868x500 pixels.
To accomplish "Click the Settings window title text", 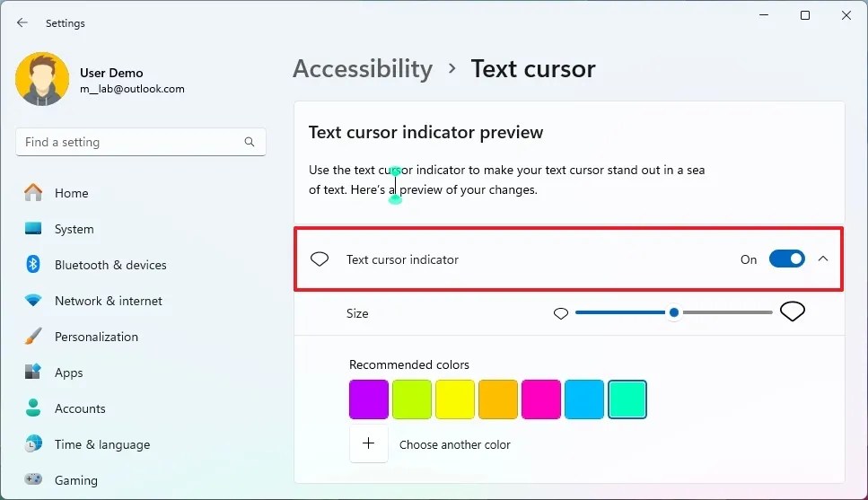I will [x=66, y=23].
